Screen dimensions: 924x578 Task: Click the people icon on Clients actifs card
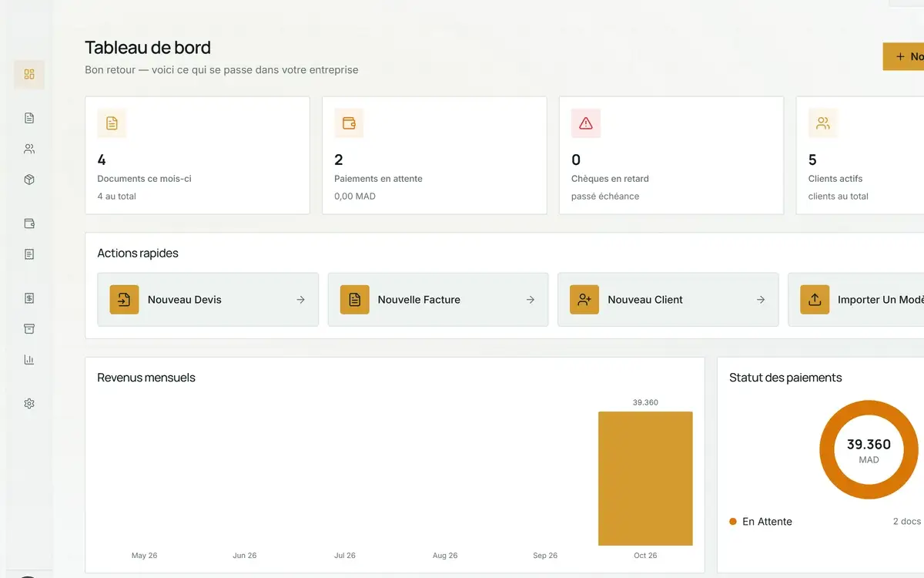[x=823, y=123]
